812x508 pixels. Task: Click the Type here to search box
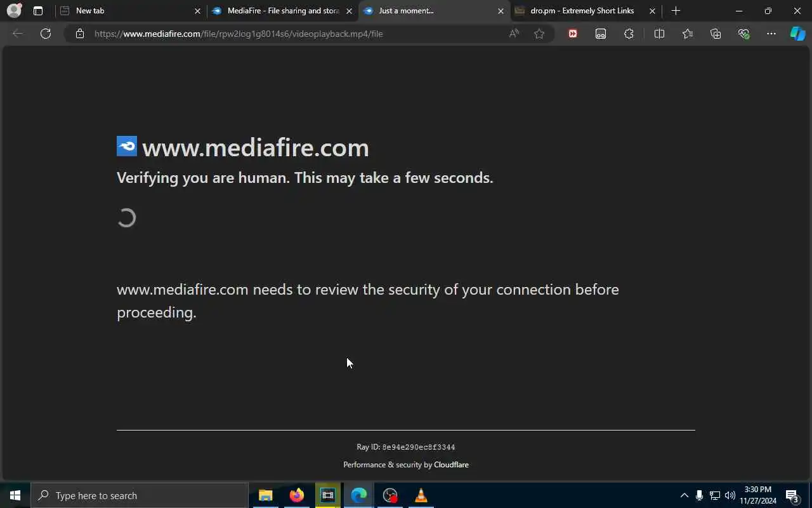140,495
